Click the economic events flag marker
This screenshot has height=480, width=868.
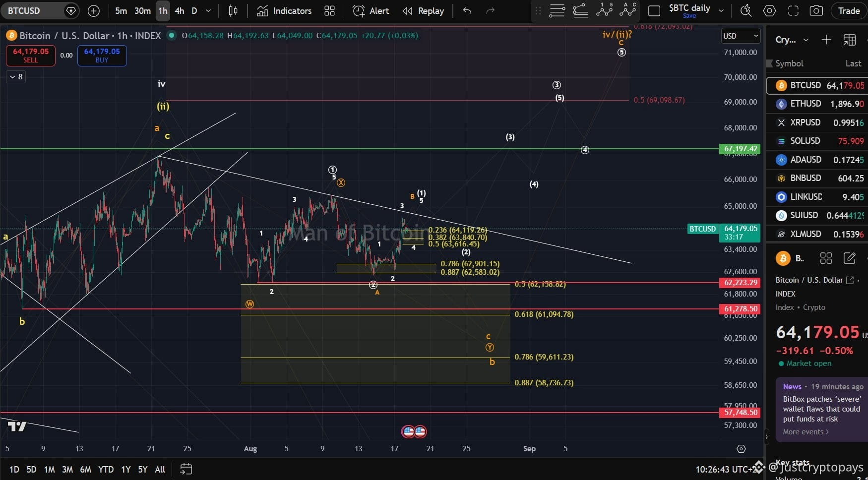[x=414, y=431]
